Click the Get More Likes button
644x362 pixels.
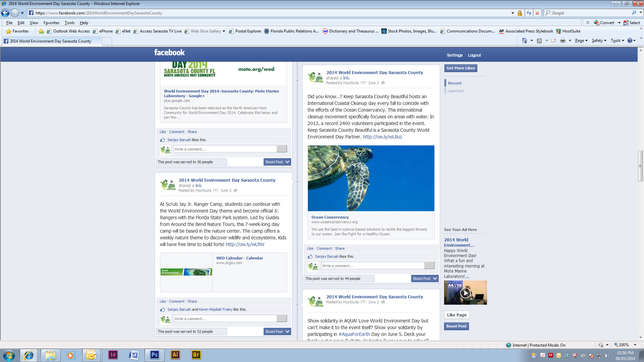[x=461, y=68]
